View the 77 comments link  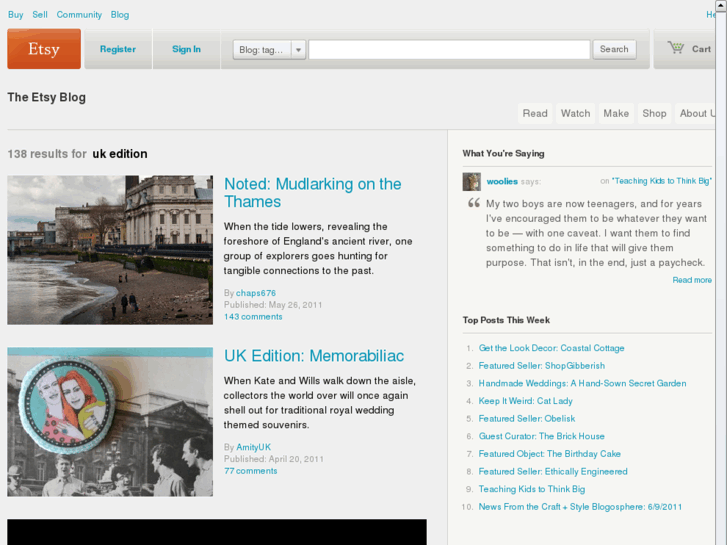[251, 471]
